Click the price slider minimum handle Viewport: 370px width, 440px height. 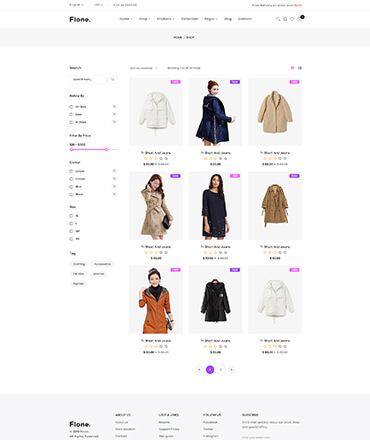[x=71, y=150]
